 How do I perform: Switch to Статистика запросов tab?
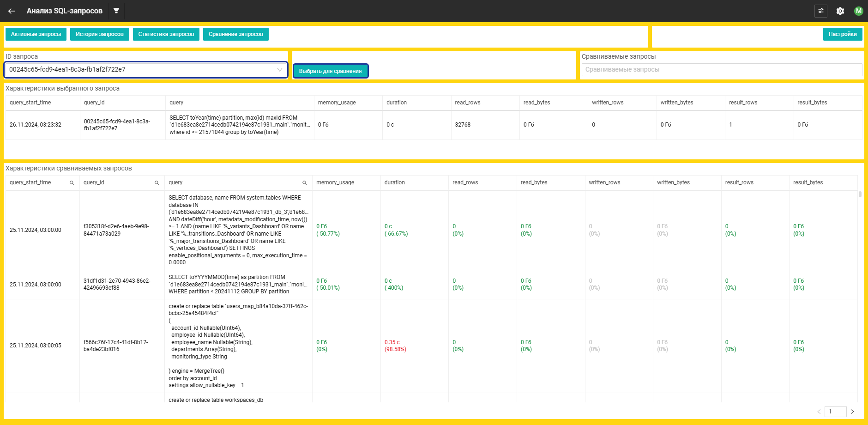(x=166, y=34)
